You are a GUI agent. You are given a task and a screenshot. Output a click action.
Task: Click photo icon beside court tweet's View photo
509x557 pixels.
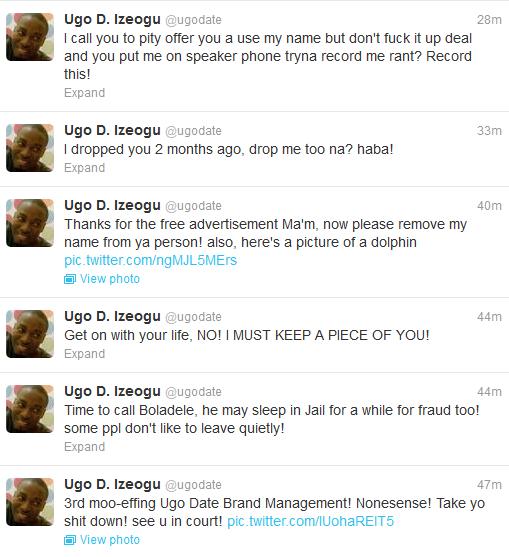tap(70, 540)
